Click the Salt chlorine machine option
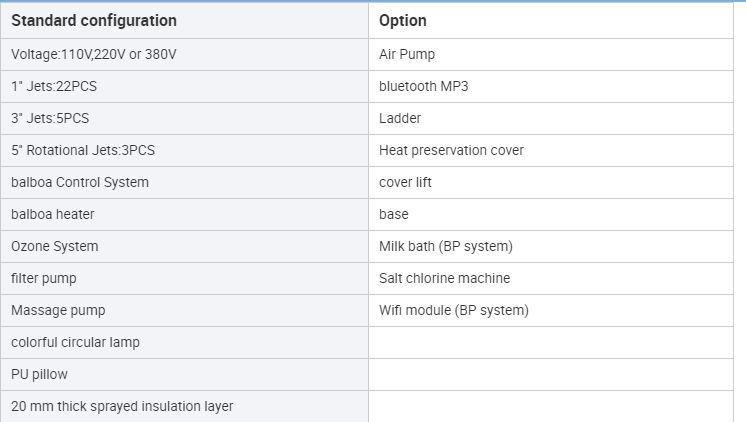Screen dimensions: 746x422 (444, 278)
